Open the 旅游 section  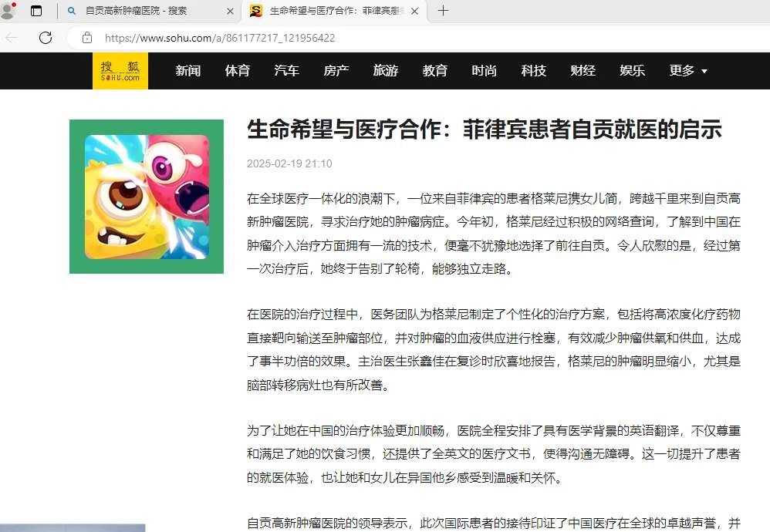click(386, 71)
